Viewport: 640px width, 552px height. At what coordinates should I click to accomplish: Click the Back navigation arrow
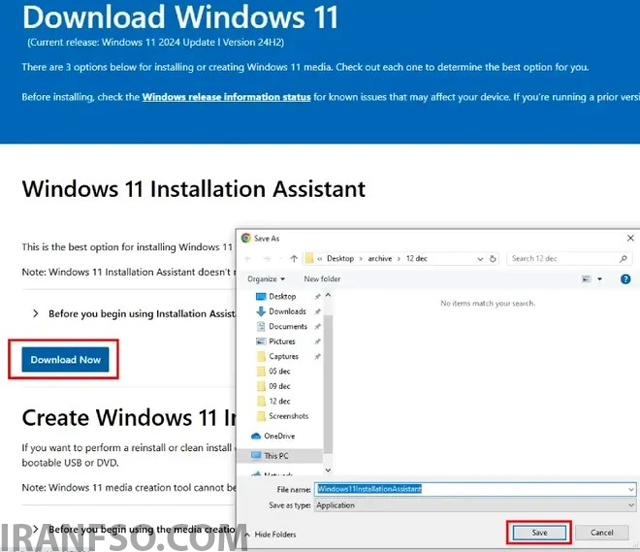pyautogui.click(x=248, y=258)
